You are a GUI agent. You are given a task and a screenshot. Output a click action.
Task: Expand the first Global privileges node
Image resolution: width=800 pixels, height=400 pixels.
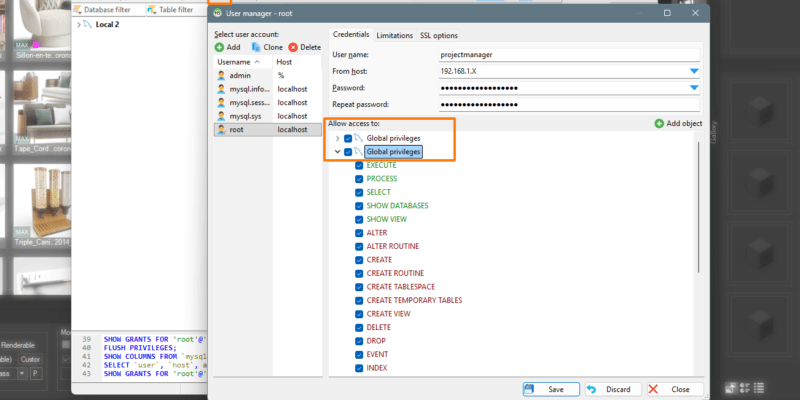click(337, 138)
